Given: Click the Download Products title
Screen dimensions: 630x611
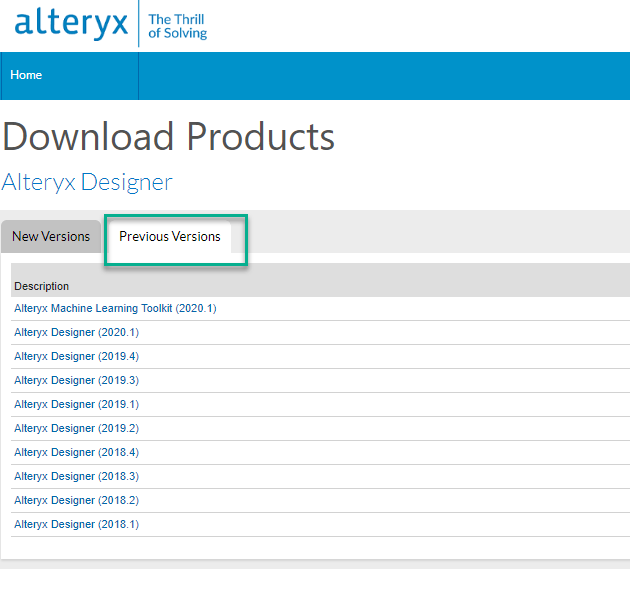Looking at the screenshot, I should [168, 137].
